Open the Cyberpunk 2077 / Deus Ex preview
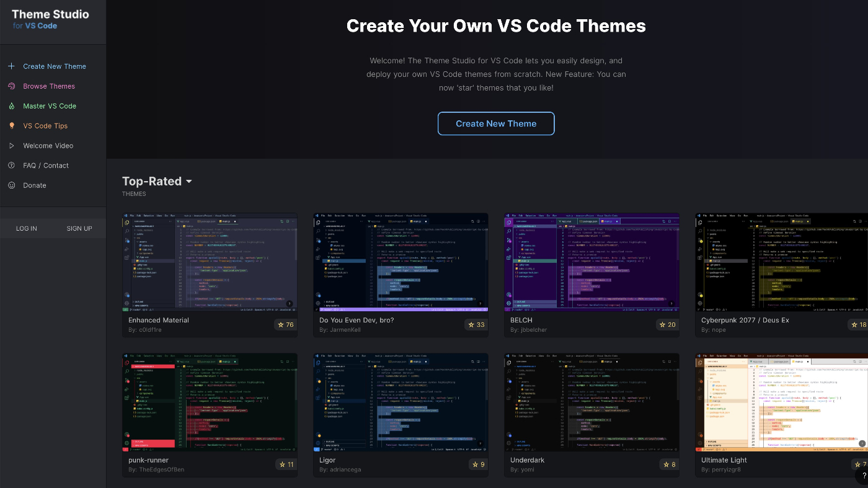Viewport: 868px width, 488px height. point(781,262)
